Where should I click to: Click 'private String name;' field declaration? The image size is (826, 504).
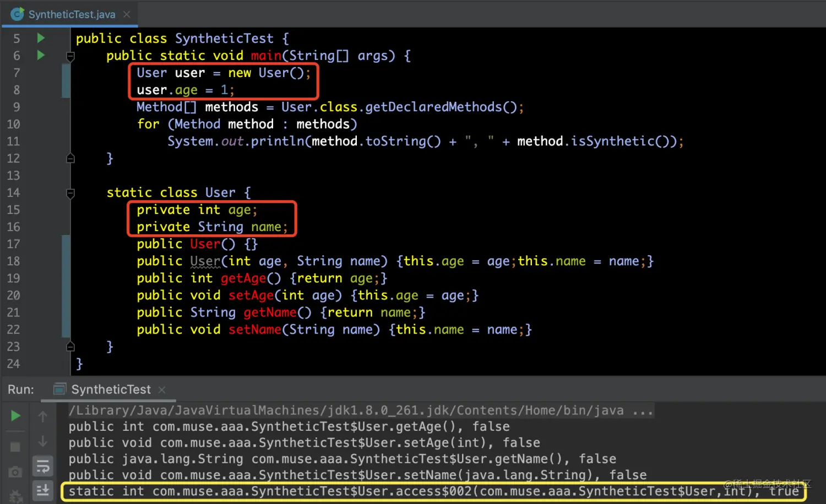tap(212, 227)
